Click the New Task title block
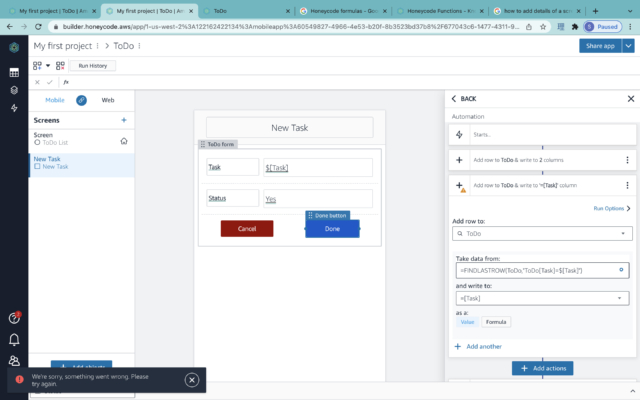Screen dimensions: 640x400 (x=289, y=128)
